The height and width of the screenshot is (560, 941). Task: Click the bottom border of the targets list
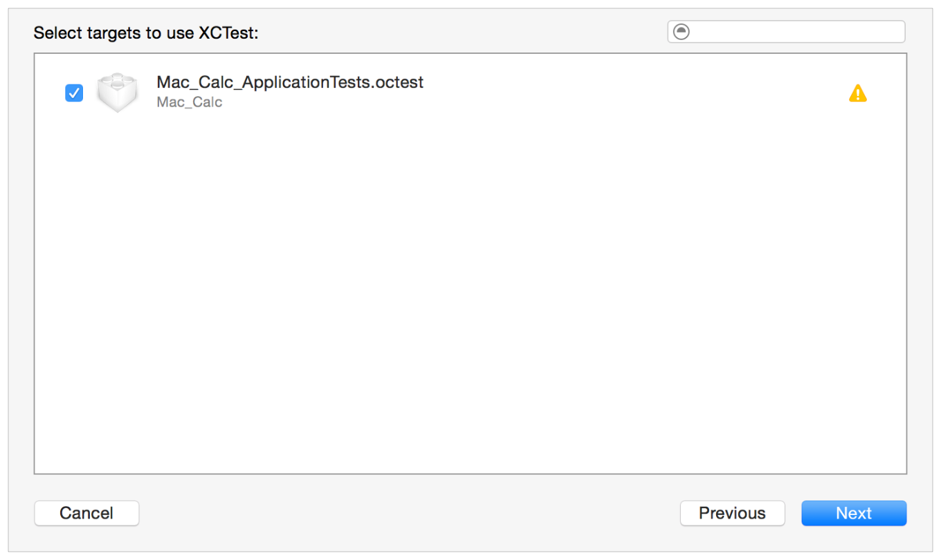pyautogui.click(x=470, y=474)
